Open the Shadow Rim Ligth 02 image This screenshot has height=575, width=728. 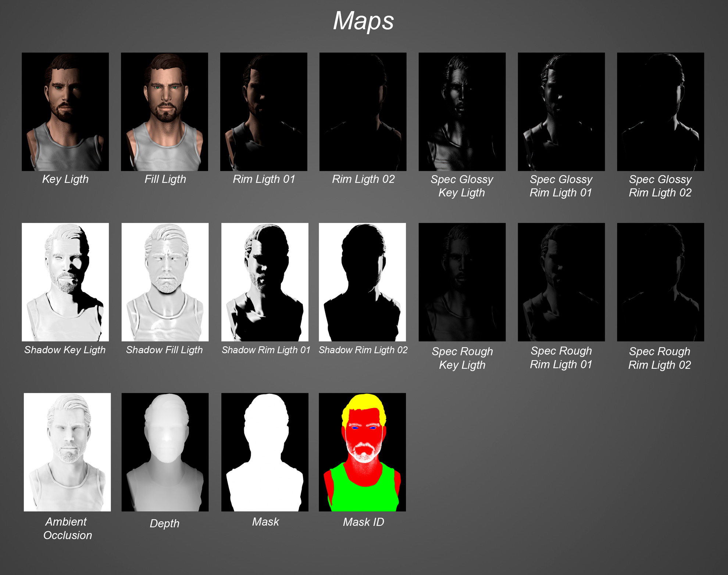(x=363, y=282)
